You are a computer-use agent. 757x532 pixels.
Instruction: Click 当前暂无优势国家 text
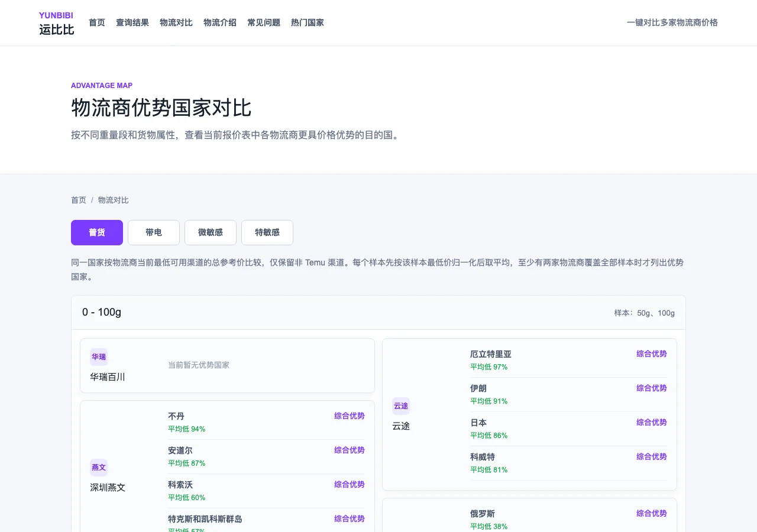(199, 365)
